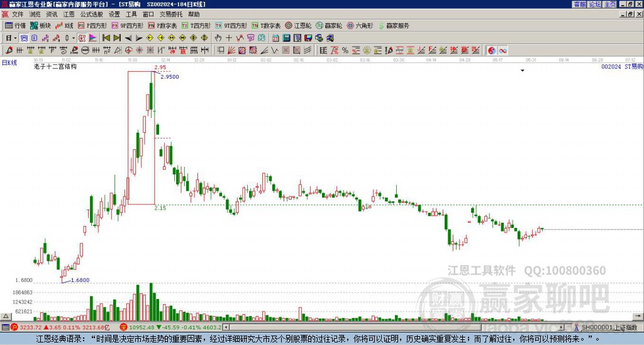Image resolution: width=644 pixels, height=345 pixels.
Task: Click the 1.6800 low price label
Action: 80,280
